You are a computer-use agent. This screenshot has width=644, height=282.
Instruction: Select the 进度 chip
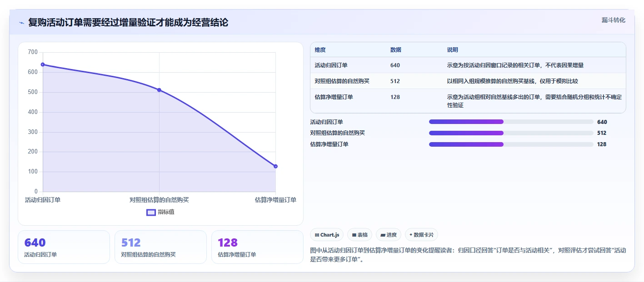(x=389, y=235)
